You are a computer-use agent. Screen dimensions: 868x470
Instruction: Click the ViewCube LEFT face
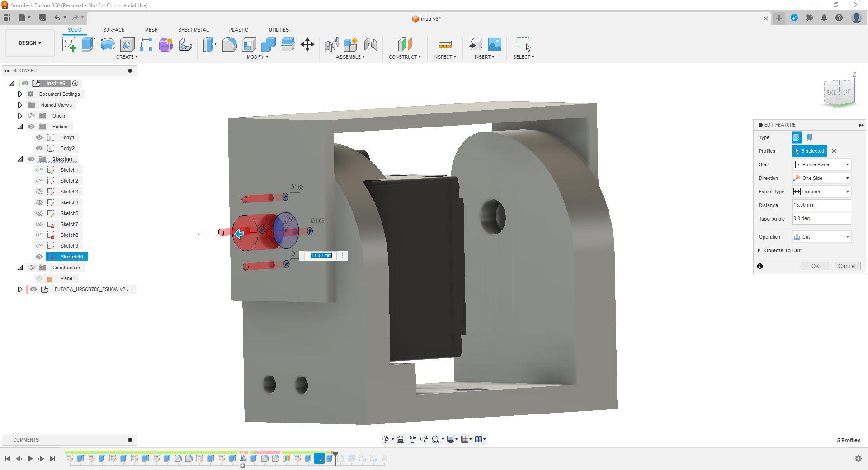847,92
